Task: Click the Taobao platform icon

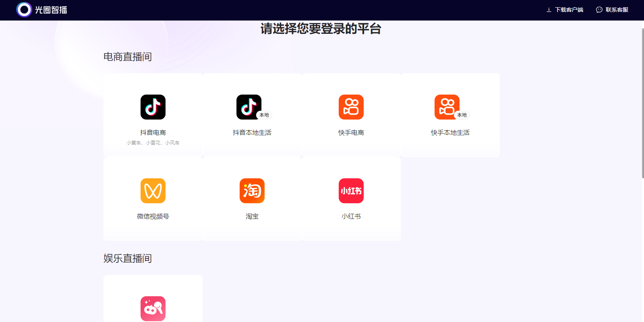Action: [x=252, y=191]
